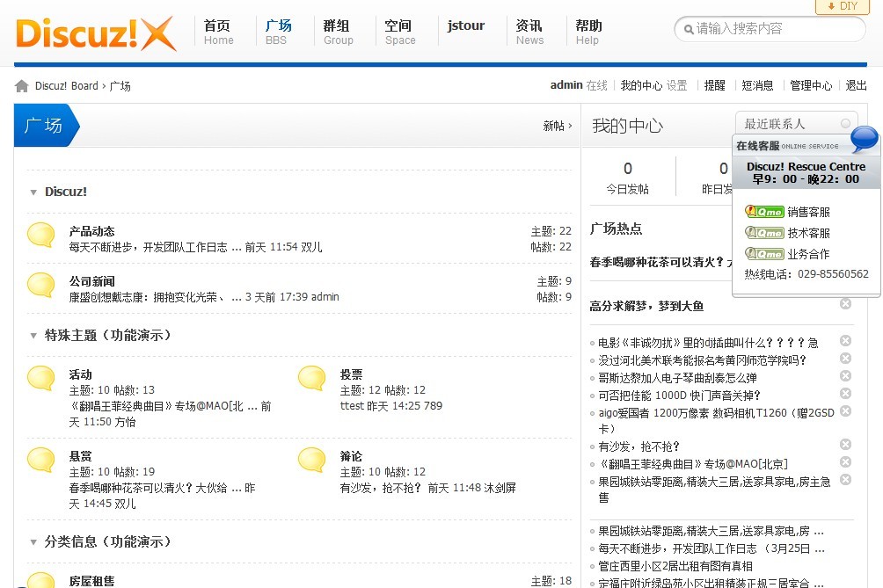Screen dimensions: 883x588
Task: Click the Qme icon for 销售客服
Action: (764, 212)
